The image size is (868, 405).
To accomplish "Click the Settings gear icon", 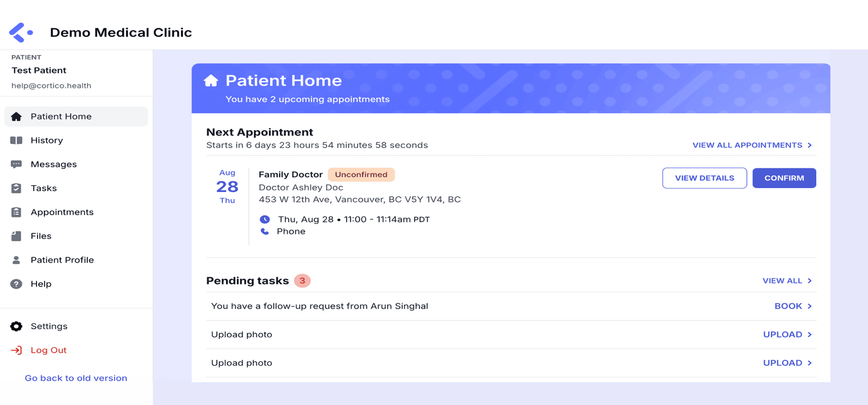I will 16,326.
